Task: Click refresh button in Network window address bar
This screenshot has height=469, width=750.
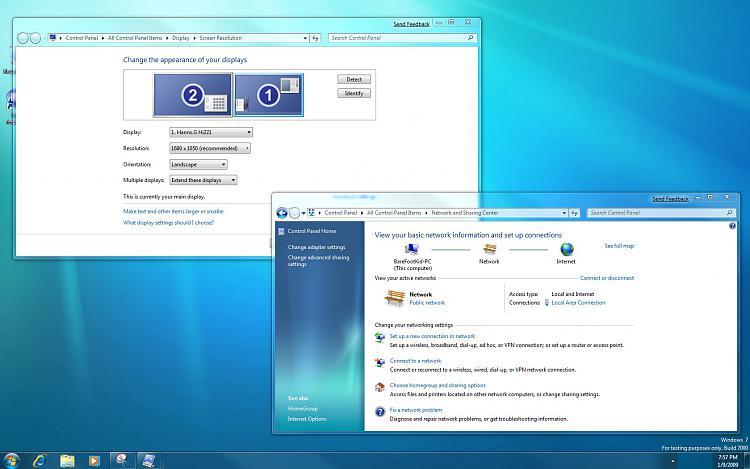Action: point(574,213)
